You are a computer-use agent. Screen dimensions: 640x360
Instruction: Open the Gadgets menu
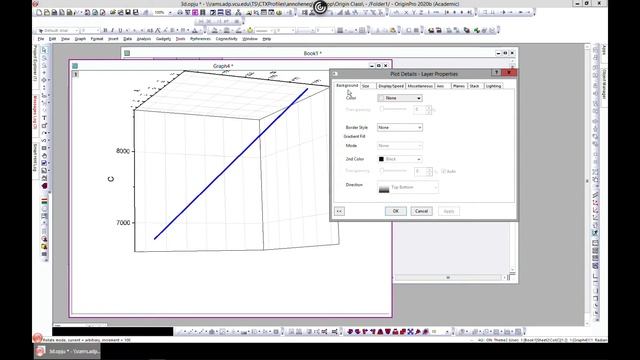(x=163, y=39)
